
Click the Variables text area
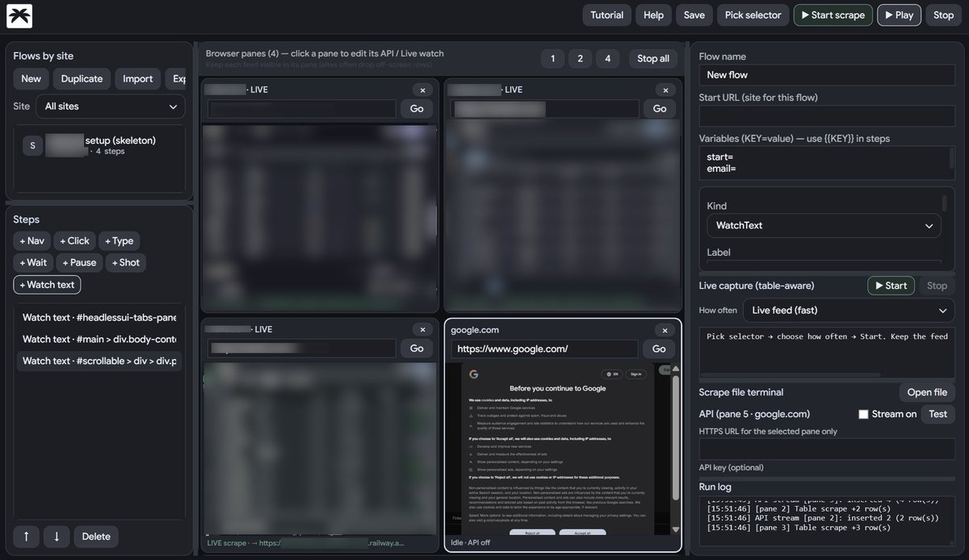point(827,163)
